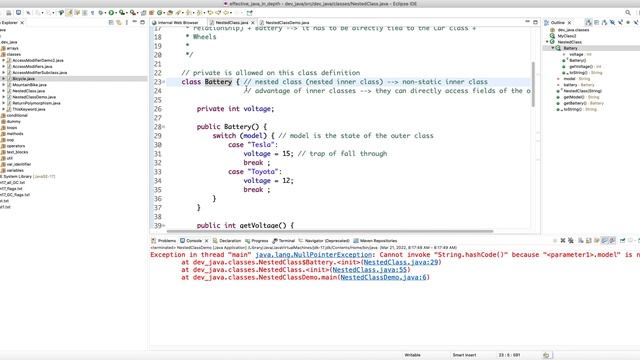640x360 pixels.
Task: Click the Back navigation arrow in toolbar
Action: click(226, 13)
